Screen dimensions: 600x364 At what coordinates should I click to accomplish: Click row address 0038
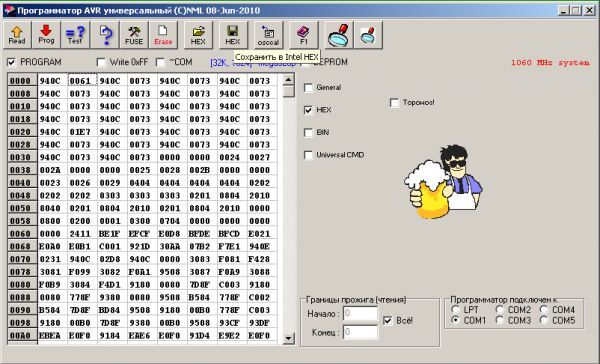pos(22,170)
